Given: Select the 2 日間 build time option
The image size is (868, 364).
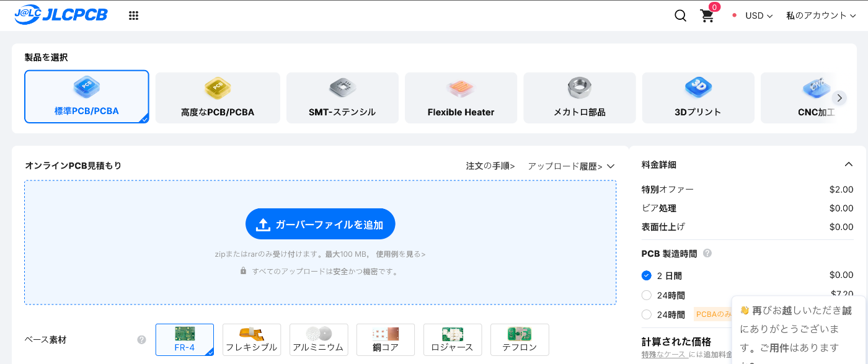Looking at the screenshot, I should pyautogui.click(x=647, y=275).
